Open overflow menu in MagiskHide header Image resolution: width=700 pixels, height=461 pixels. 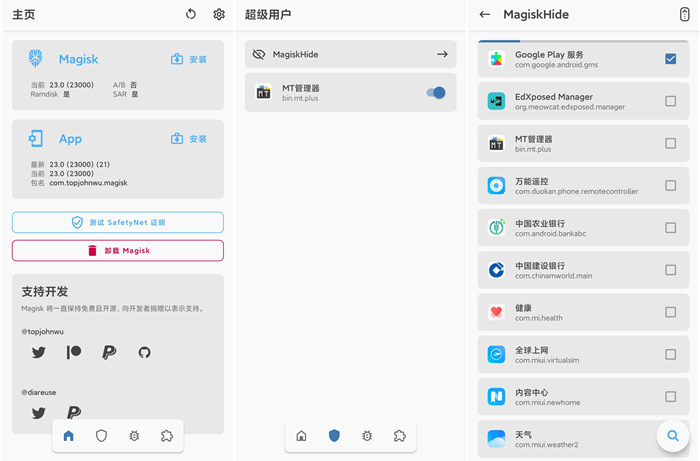point(684,14)
